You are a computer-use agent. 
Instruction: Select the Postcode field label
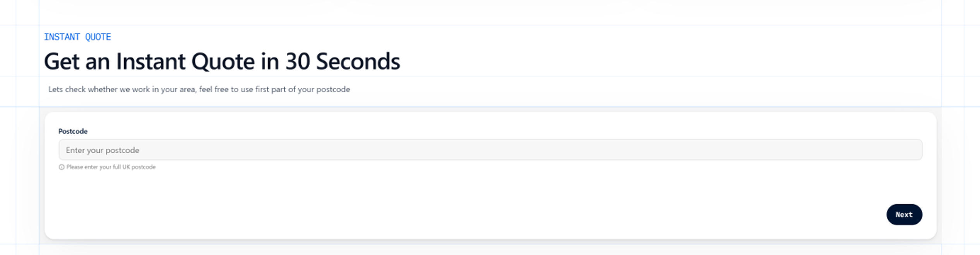tap(73, 131)
